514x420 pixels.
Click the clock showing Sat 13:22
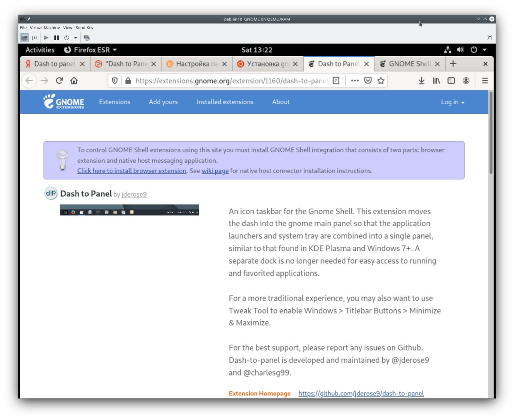tap(257, 50)
